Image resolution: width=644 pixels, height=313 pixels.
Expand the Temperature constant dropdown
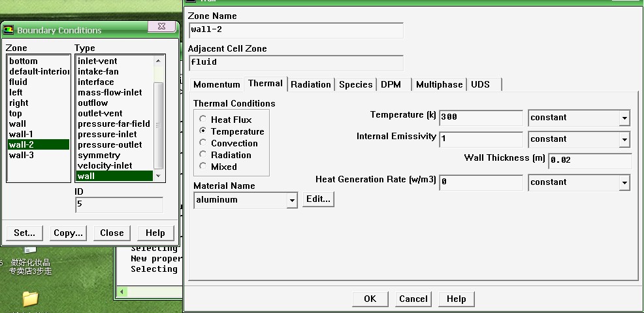624,118
